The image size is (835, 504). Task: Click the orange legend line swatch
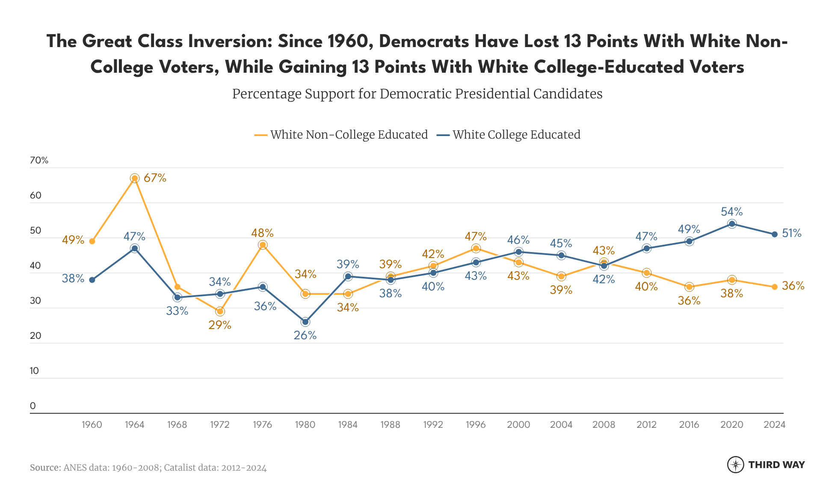[261, 135]
